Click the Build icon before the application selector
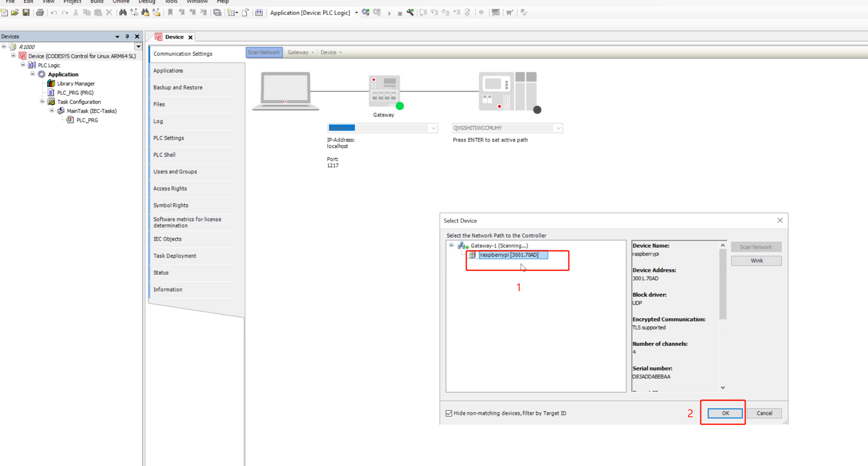Viewport: 868px width, 466px height. (259, 13)
